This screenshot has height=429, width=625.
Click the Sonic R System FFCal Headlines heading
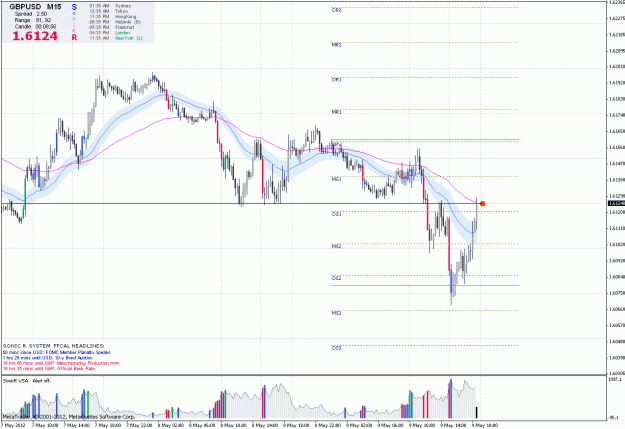[x=53, y=346]
